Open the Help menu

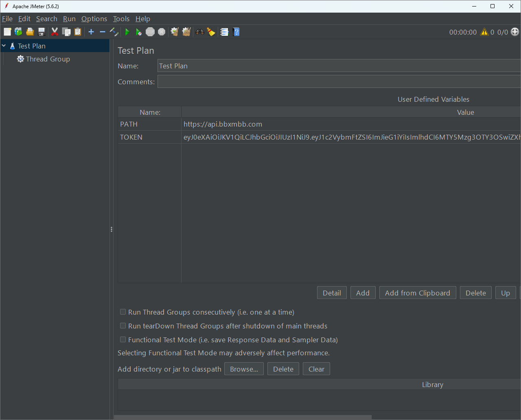coord(143,19)
